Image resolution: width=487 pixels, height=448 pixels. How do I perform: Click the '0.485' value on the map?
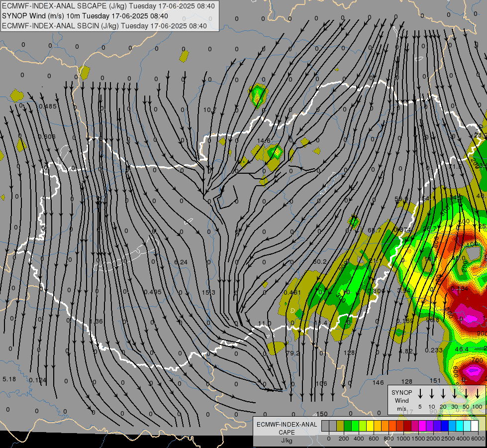48,107
